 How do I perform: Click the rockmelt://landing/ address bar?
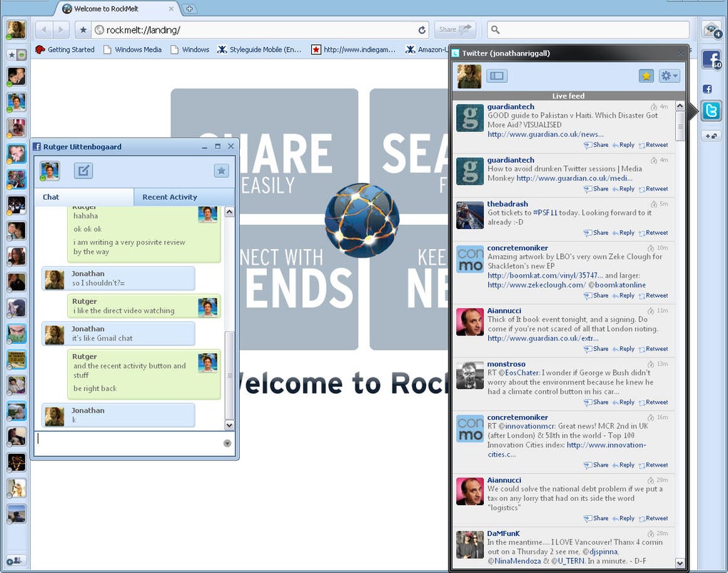coord(260,30)
